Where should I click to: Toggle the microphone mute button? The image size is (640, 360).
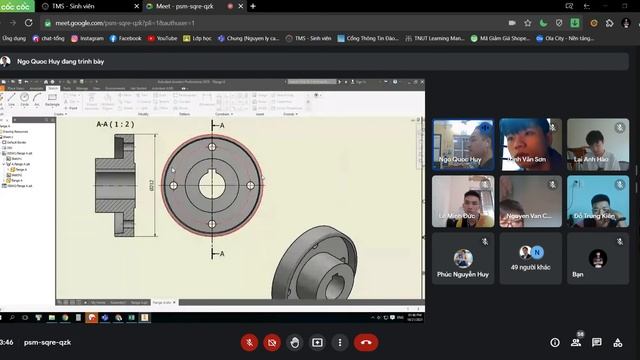(249, 342)
